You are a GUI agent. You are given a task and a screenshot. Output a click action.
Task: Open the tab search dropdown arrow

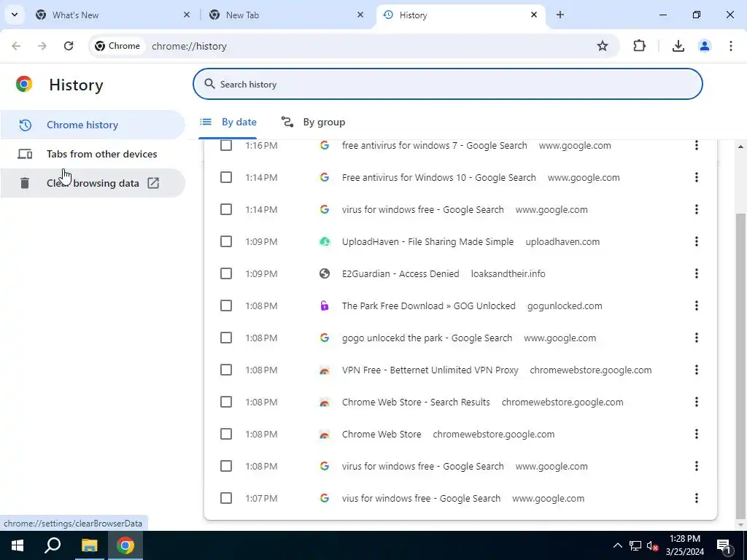click(x=15, y=15)
